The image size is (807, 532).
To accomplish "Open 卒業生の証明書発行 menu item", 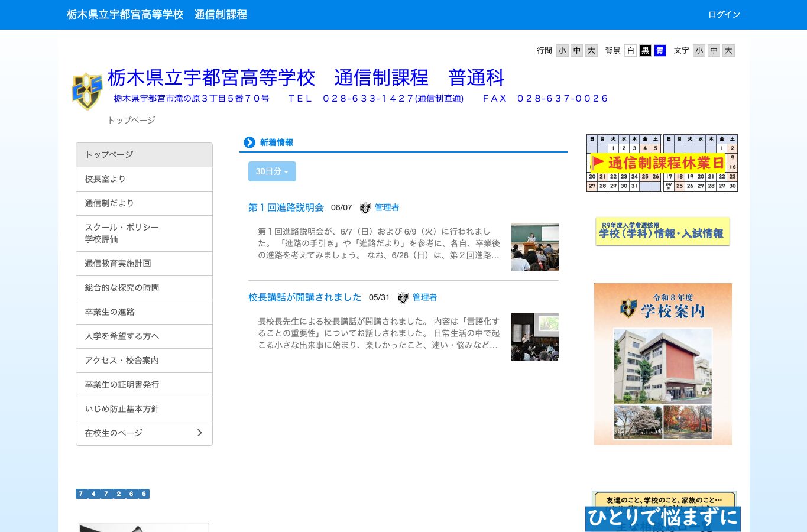I will click(x=144, y=385).
